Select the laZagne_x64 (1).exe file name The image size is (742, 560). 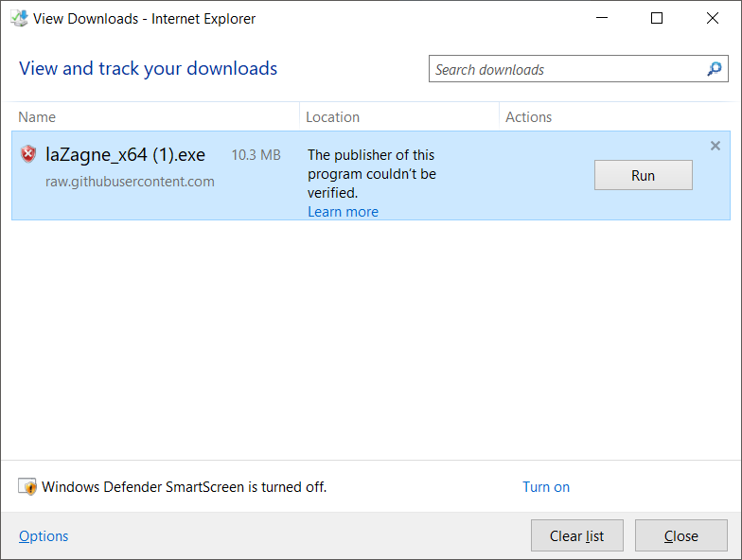coord(125,155)
